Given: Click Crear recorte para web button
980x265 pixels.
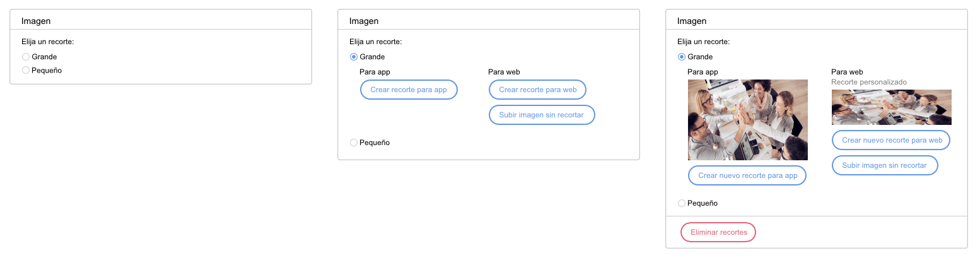Looking at the screenshot, I should click(x=538, y=90).
